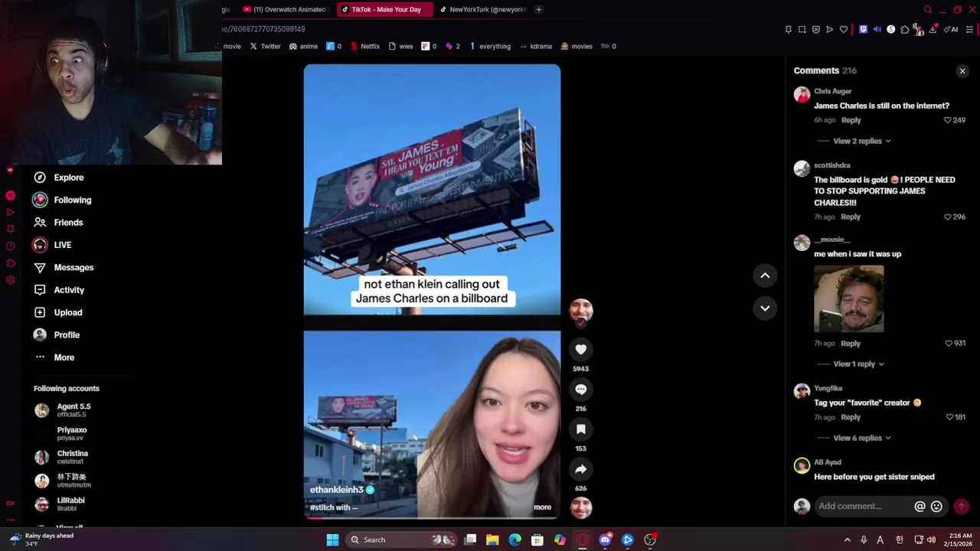Open the movies bookmark folder
The image size is (980, 551).
pos(577,46)
